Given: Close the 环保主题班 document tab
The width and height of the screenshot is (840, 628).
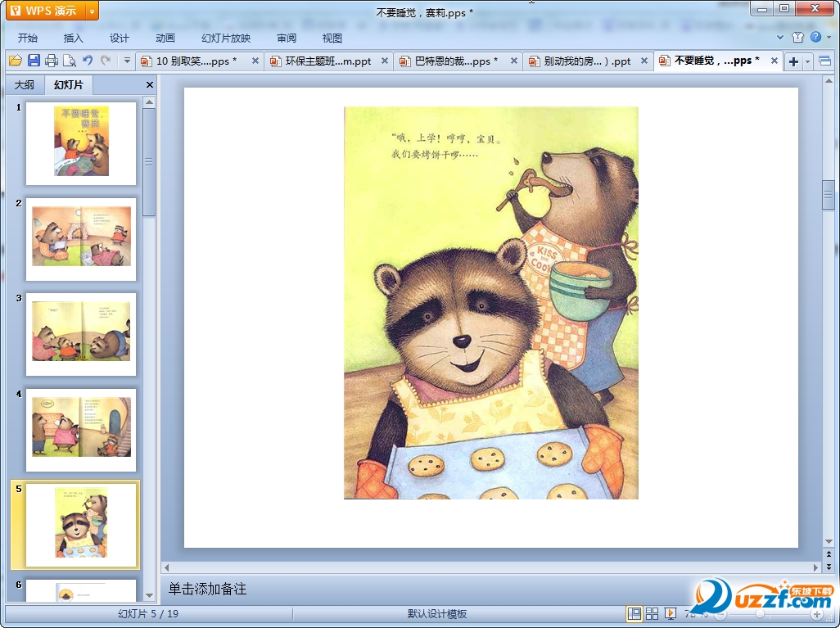Looking at the screenshot, I should tap(385, 61).
